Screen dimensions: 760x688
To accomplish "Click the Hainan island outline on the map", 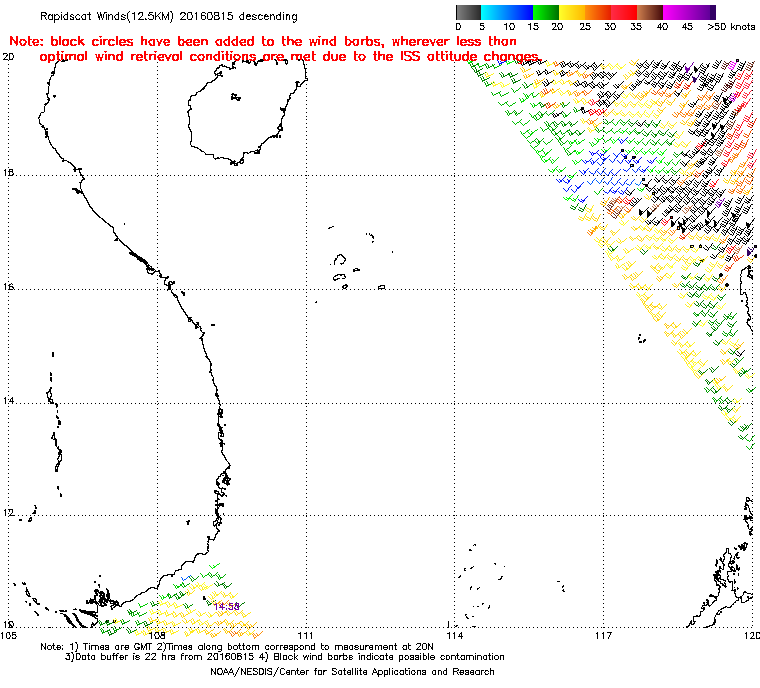I will point(247,112).
